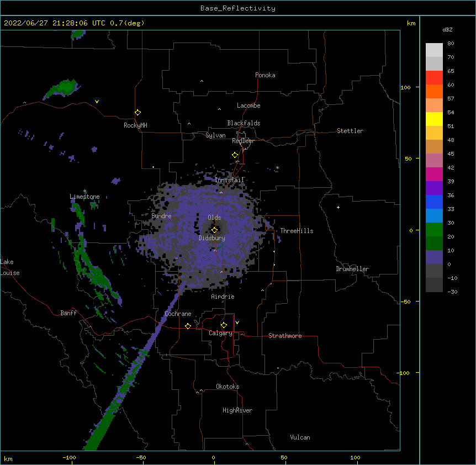Click the 80 value on the dBZ scale
Screen dimensions: 476x465
pos(451,44)
